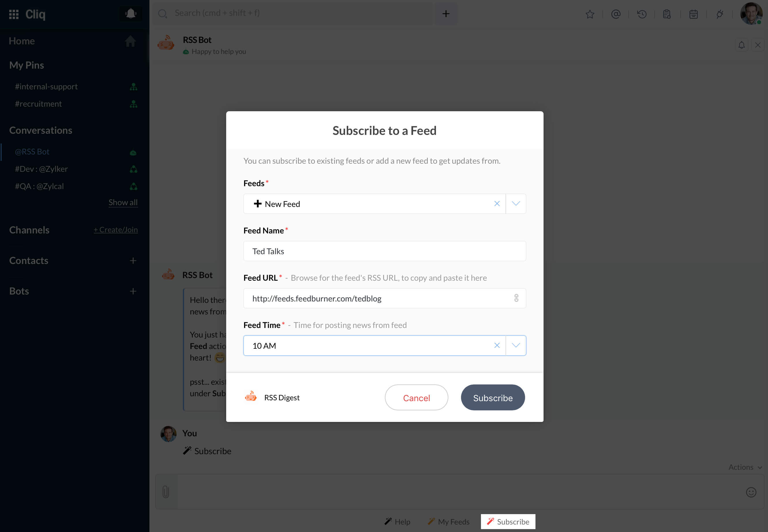Open the Actions dropdown menu
This screenshot has height=532, width=768.
pos(745,467)
